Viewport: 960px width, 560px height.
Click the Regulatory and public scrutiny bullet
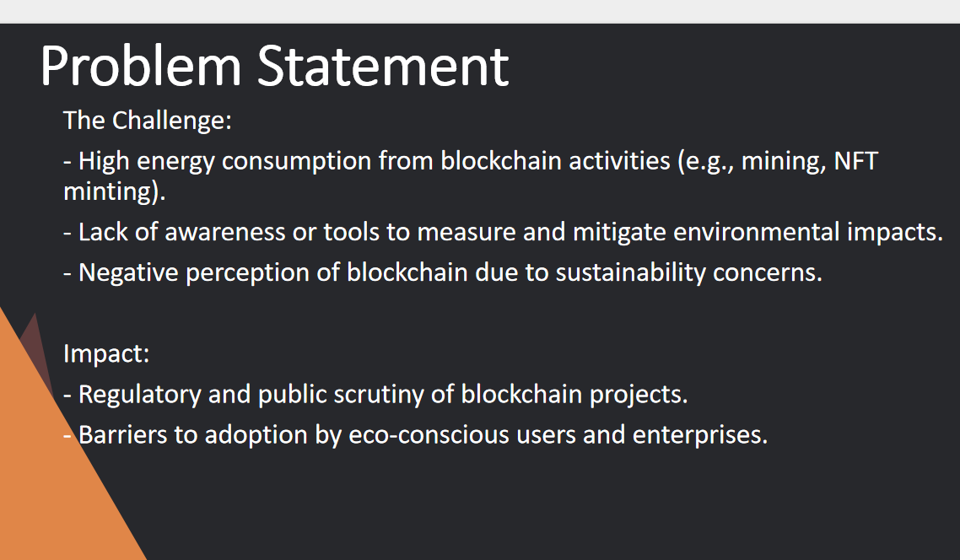click(x=375, y=394)
